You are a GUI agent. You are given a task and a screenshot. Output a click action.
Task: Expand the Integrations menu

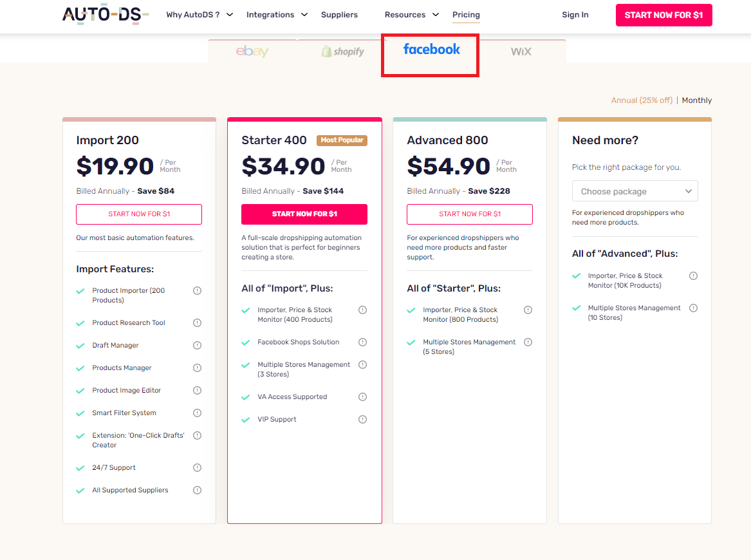(277, 15)
